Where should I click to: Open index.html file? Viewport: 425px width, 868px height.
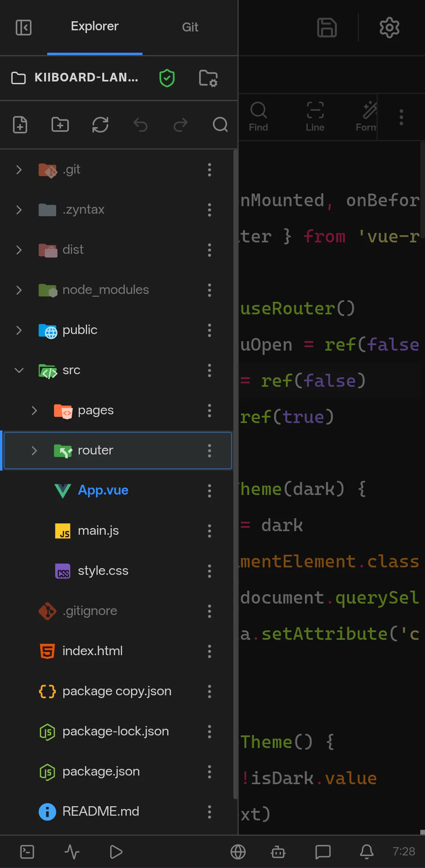(x=117, y=651)
